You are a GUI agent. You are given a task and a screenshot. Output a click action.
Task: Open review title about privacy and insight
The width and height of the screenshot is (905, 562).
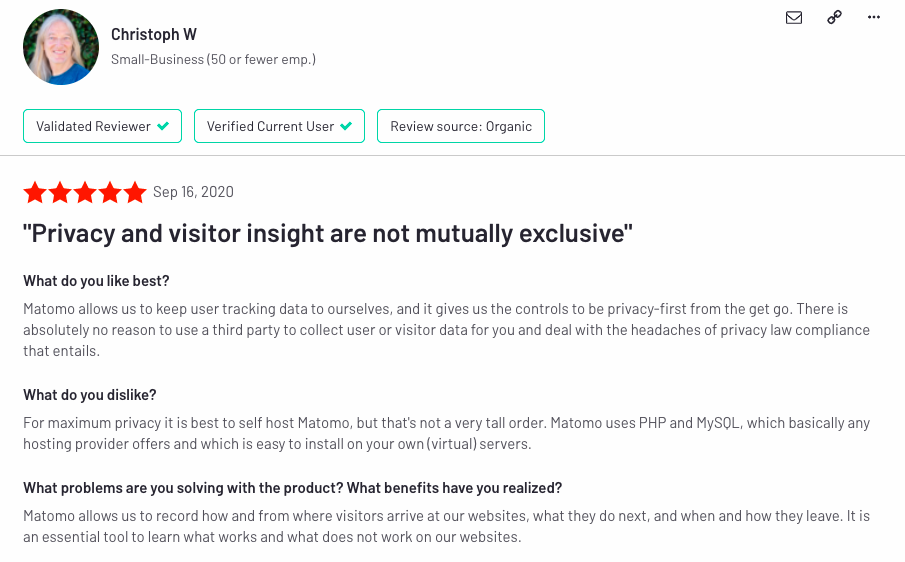pos(327,234)
